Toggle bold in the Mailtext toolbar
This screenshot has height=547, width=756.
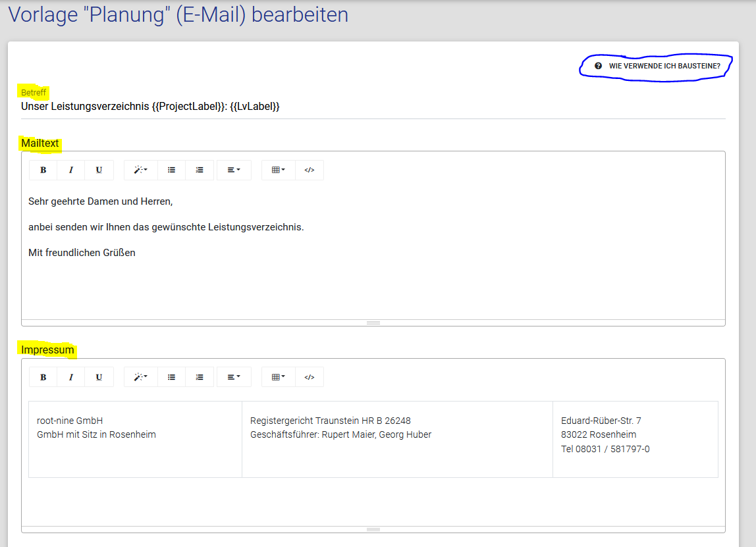click(43, 170)
